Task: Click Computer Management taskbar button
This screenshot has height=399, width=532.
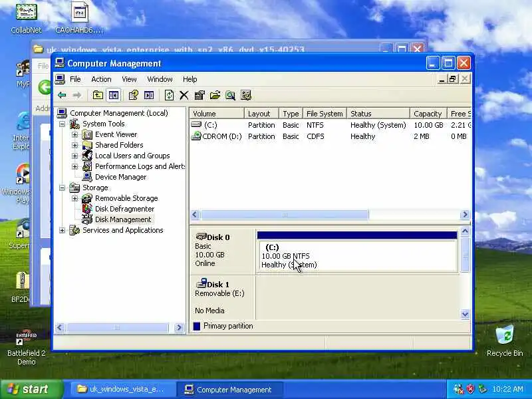Action: (229, 389)
